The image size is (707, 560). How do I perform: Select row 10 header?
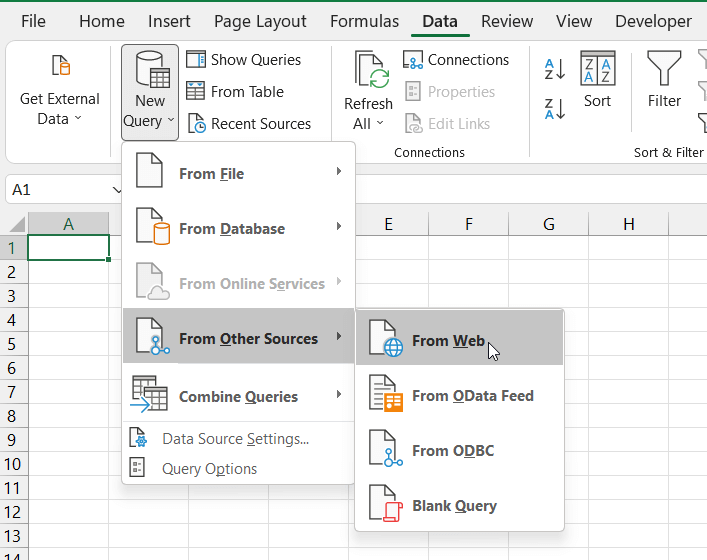[13, 464]
